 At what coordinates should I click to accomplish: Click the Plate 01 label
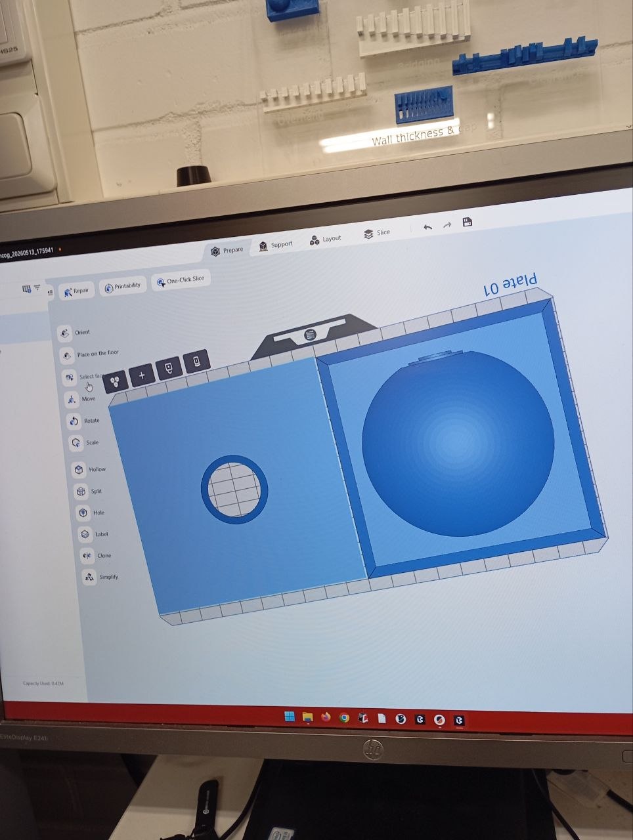(x=510, y=284)
